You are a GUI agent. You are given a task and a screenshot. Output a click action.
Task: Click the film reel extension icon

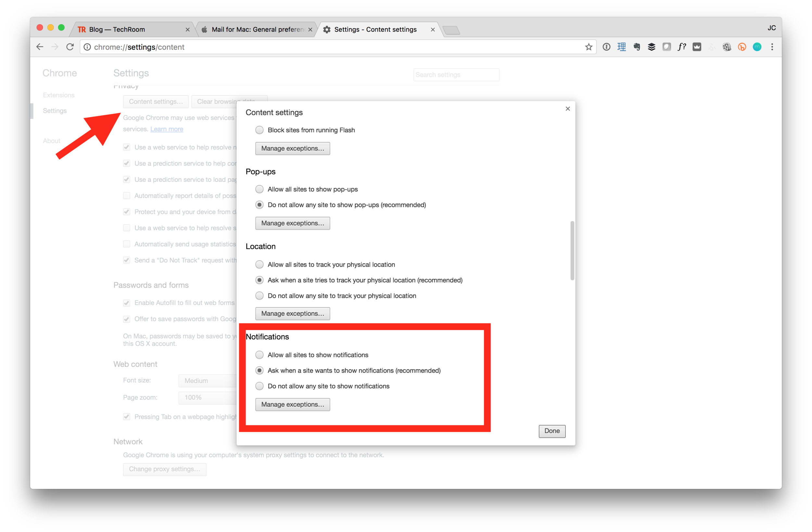point(727,47)
